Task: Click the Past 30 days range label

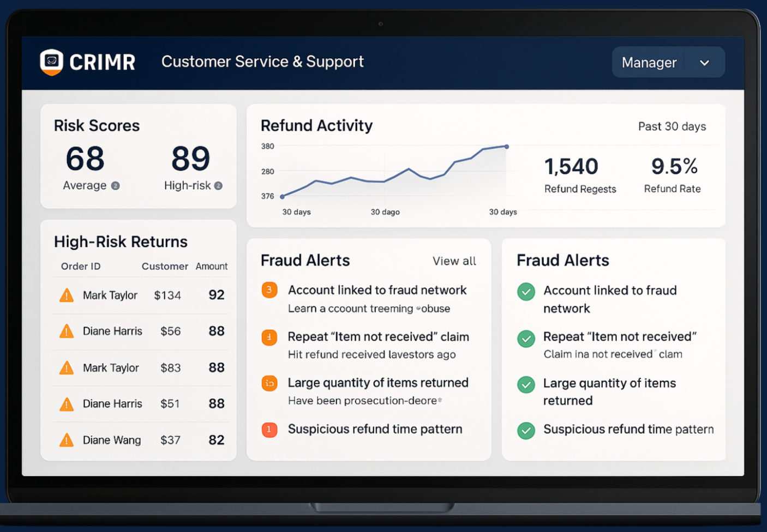Action: coord(672,126)
